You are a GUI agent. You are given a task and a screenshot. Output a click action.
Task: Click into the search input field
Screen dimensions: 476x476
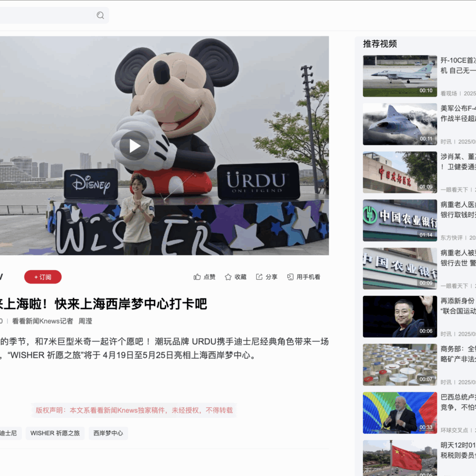47,15
